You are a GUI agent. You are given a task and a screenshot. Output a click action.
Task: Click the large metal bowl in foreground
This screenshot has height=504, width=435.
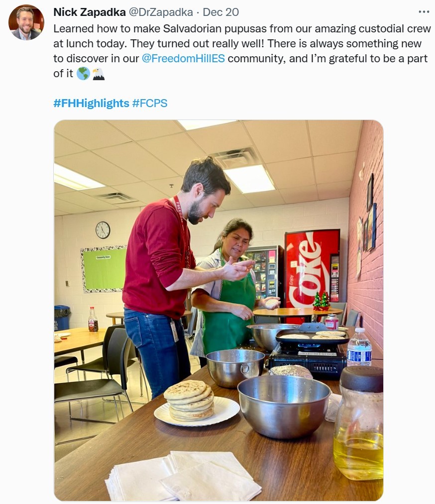(284, 406)
